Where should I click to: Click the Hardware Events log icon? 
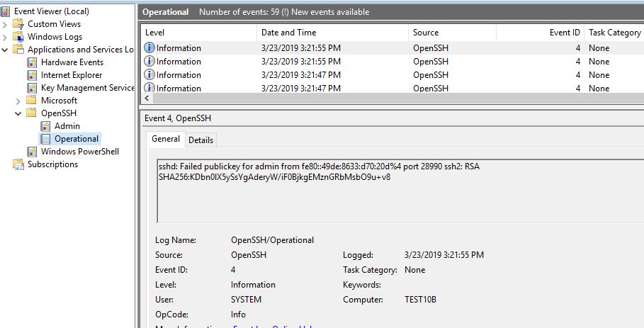(x=32, y=62)
